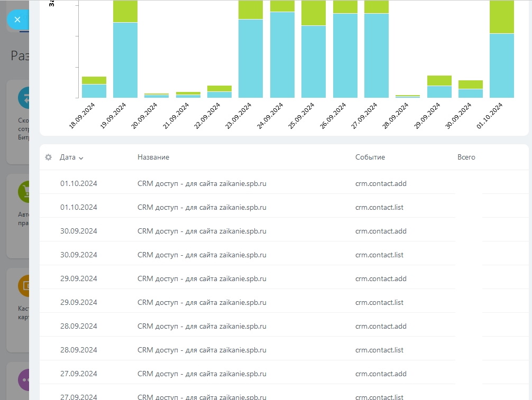Sort by Дата column chevron

pos(81,158)
